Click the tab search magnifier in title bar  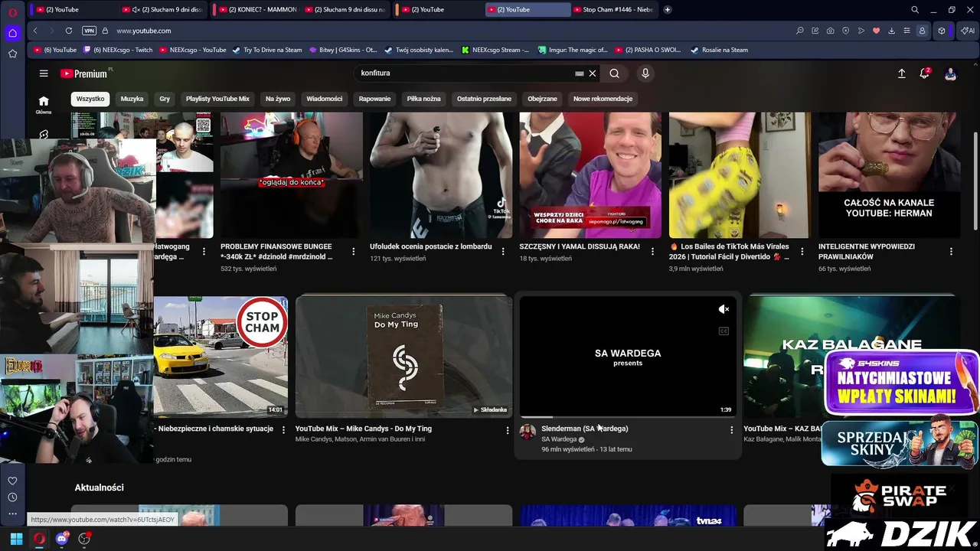tap(915, 10)
